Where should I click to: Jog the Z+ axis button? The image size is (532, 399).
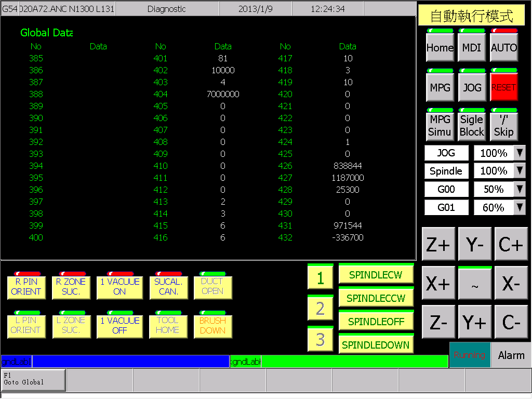pos(438,244)
